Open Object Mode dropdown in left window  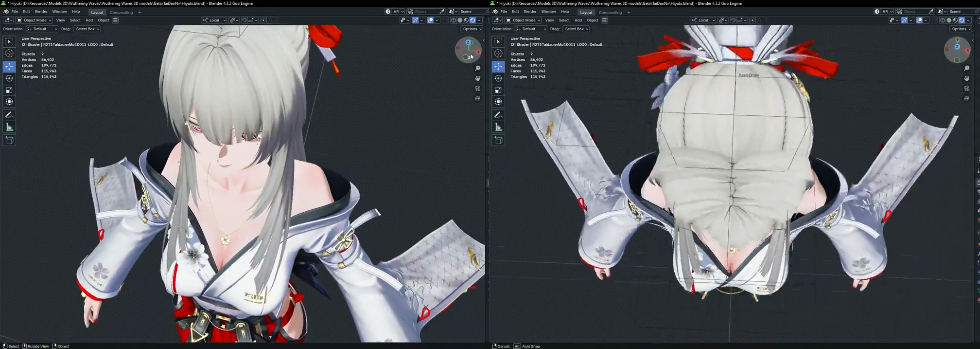34,20
